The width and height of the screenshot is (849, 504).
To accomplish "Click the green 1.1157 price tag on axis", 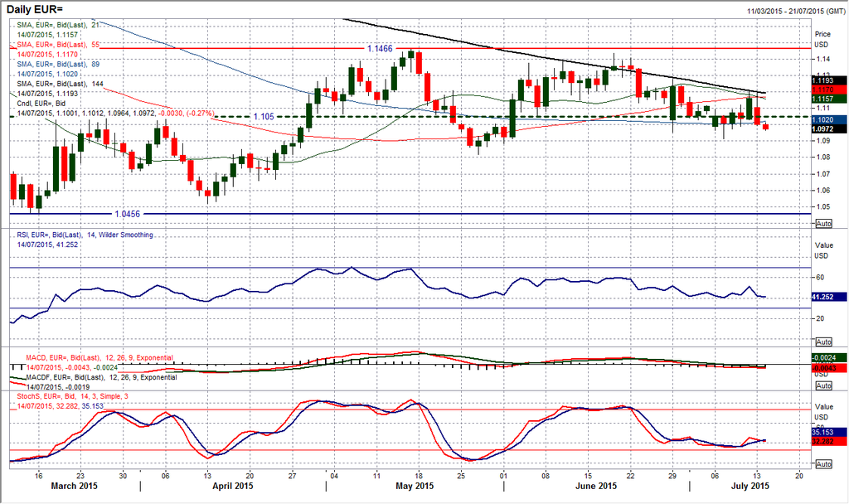I will pyautogui.click(x=829, y=99).
